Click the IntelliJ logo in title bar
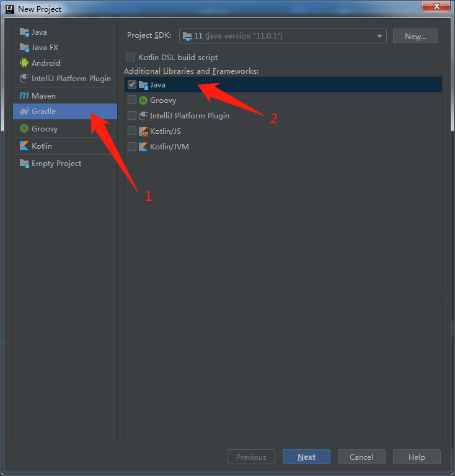Viewport: 455px width, 476px height. coord(10,9)
